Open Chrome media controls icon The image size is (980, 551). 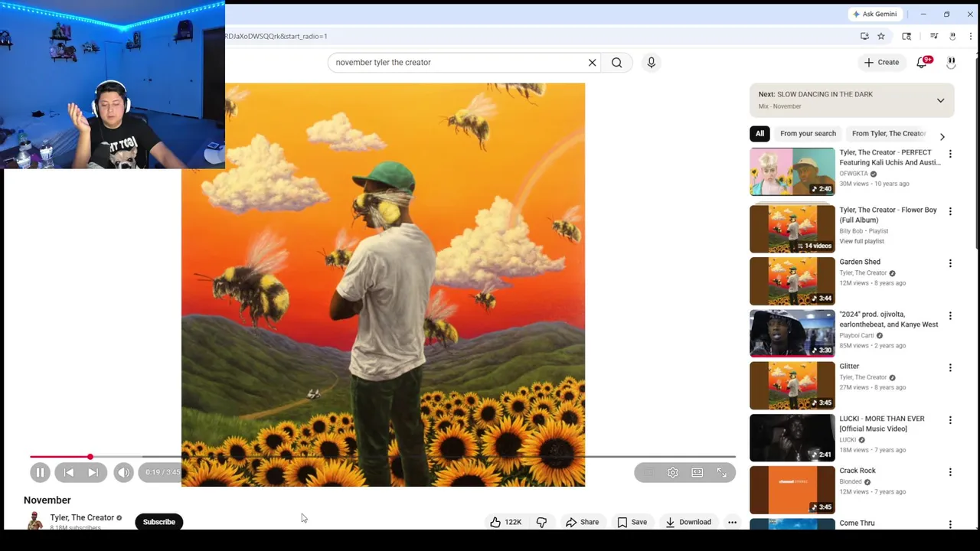tap(934, 36)
